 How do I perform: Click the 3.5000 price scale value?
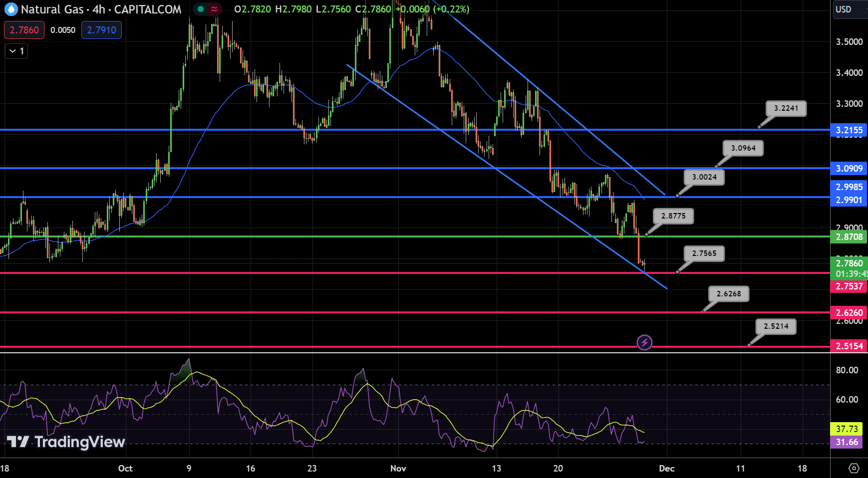click(849, 42)
